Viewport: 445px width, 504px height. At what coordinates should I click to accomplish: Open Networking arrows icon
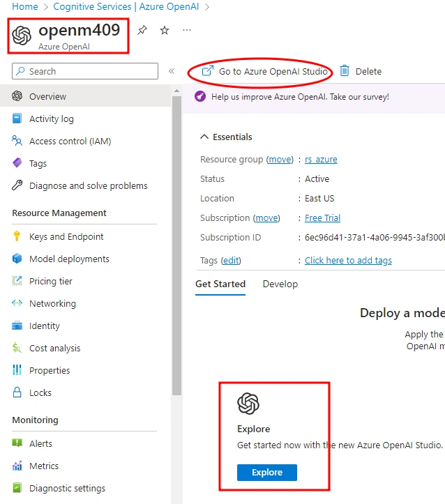pos(17,303)
